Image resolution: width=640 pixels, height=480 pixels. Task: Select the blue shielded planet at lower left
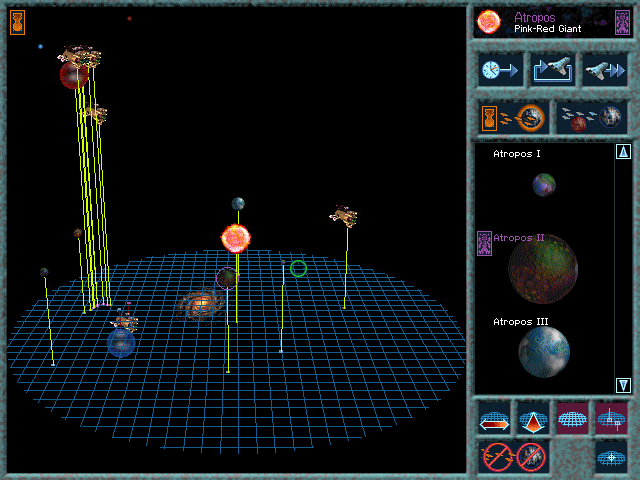point(121,343)
